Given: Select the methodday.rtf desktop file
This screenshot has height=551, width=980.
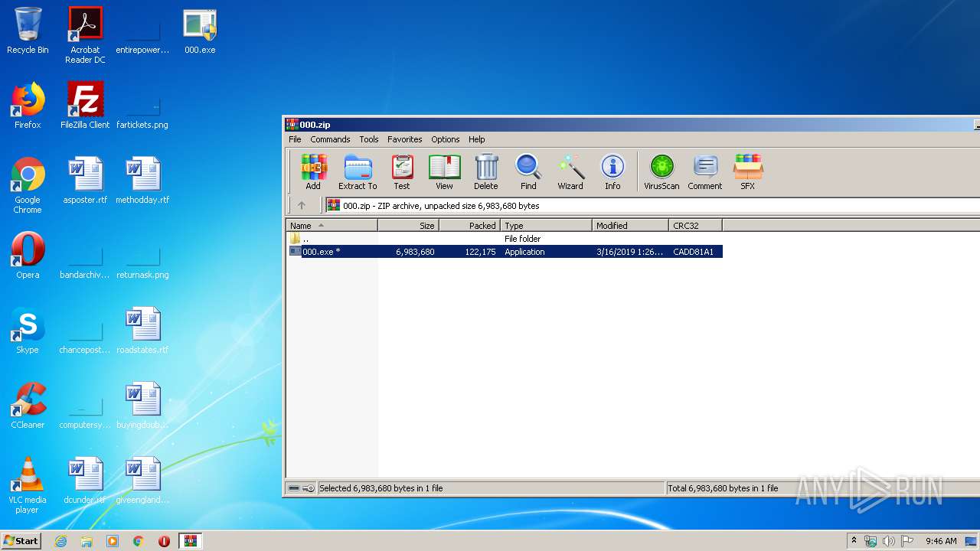Looking at the screenshot, I should click(142, 181).
